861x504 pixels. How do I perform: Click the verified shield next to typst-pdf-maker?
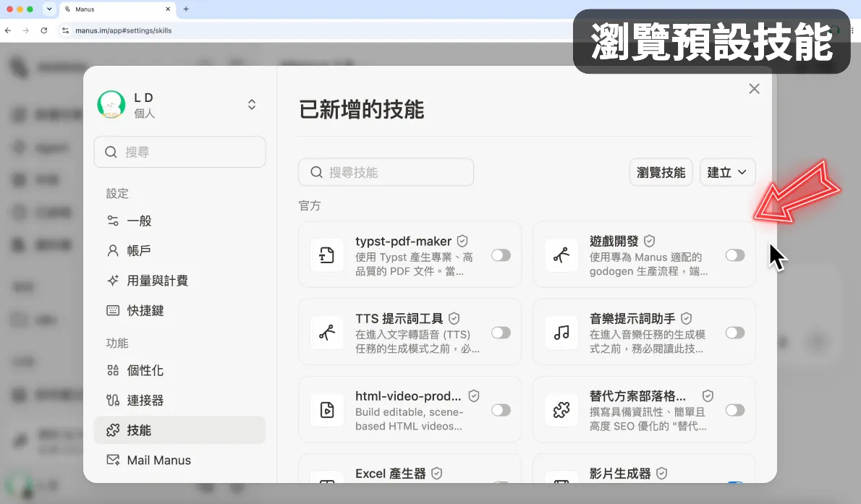point(462,241)
